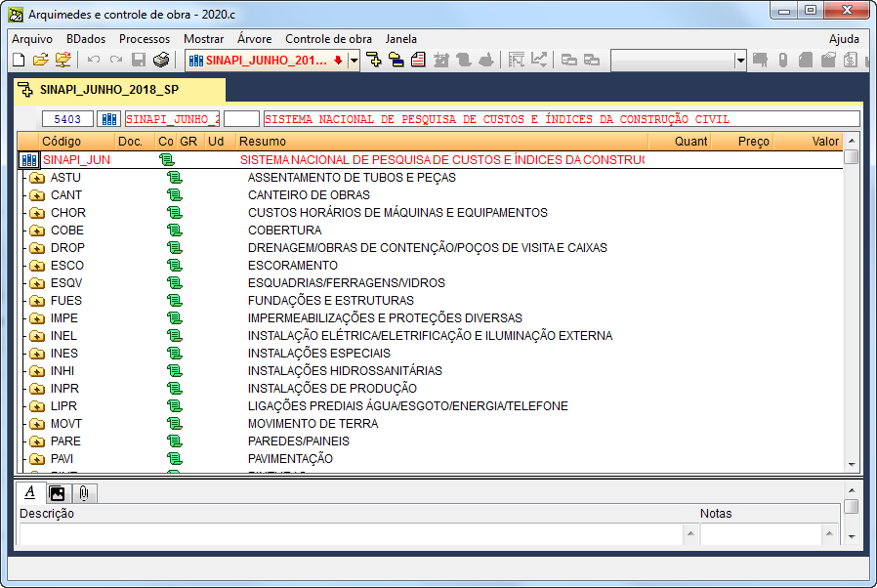Click the Descrição text area

click(x=358, y=534)
